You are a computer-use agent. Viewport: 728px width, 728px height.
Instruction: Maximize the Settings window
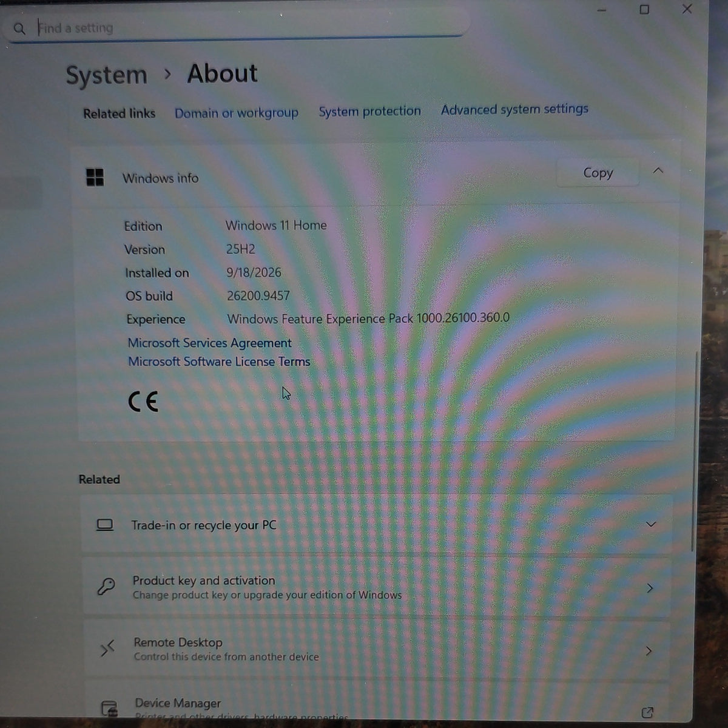(x=644, y=9)
